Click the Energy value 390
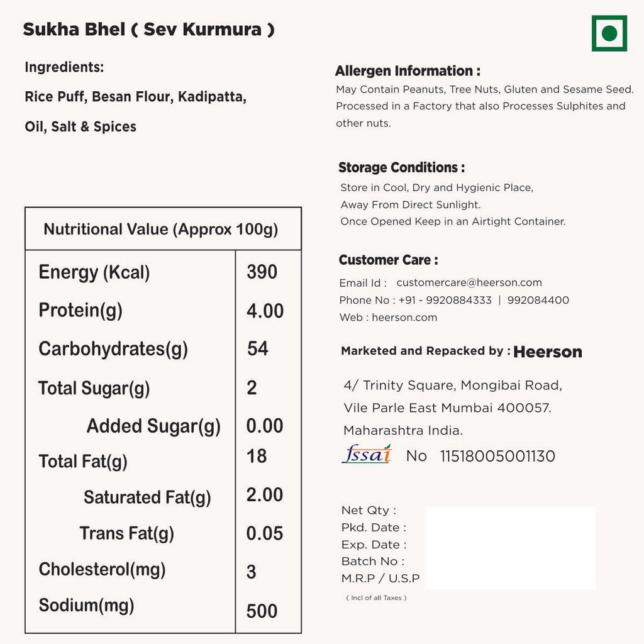Image resolution: width=644 pixels, height=644 pixels. point(262,272)
